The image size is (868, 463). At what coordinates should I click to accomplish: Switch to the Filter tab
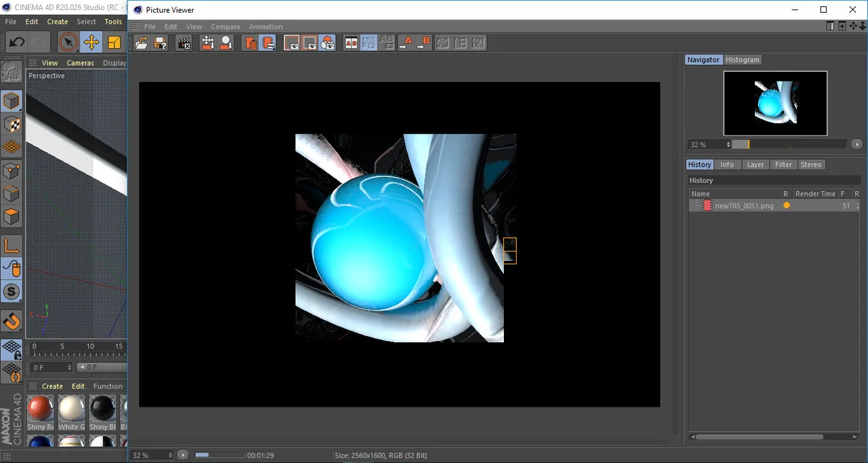click(x=783, y=165)
